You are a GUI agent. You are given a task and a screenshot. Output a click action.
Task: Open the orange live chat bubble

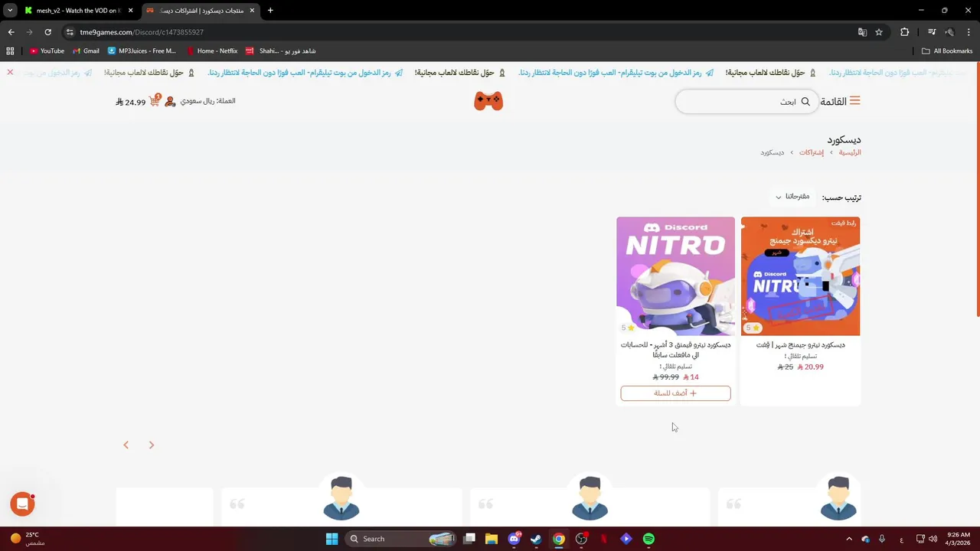[22, 504]
